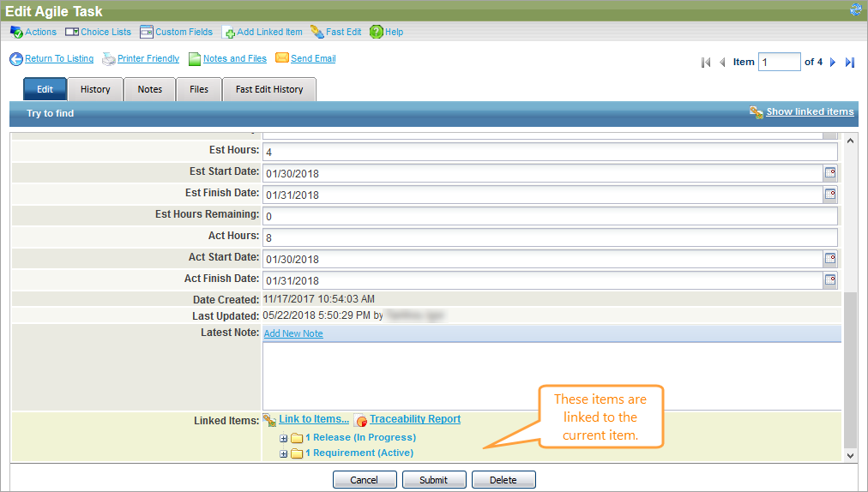868x492 pixels.
Task: Open the calendar picker for Act Finish Date
Action: click(x=829, y=280)
